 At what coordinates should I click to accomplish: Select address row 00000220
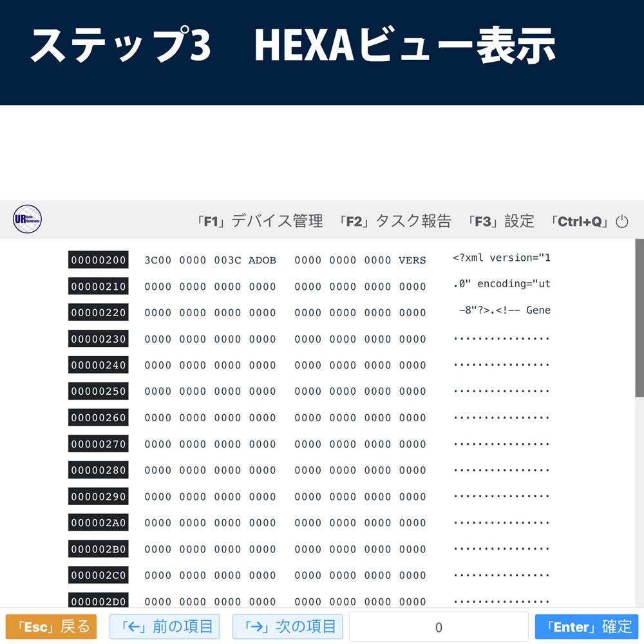tap(99, 313)
